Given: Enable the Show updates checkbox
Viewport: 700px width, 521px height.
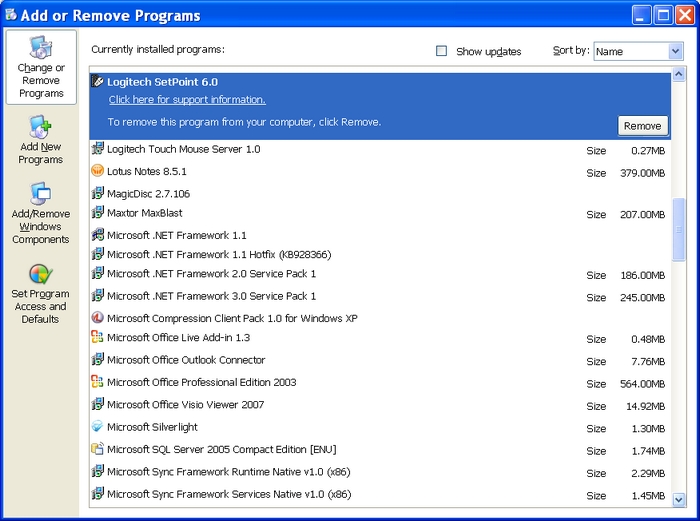Looking at the screenshot, I should pyautogui.click(x=442, y=51).
